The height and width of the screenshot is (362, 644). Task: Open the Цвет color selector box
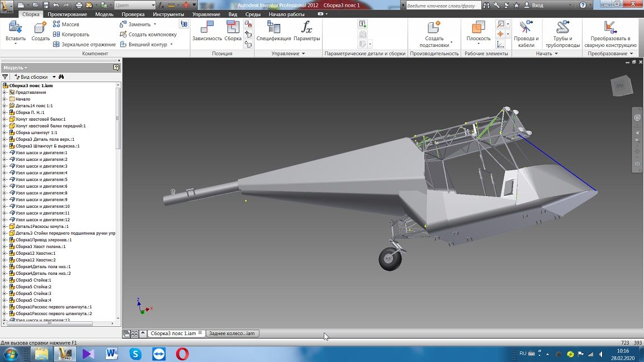coord(134,5)
